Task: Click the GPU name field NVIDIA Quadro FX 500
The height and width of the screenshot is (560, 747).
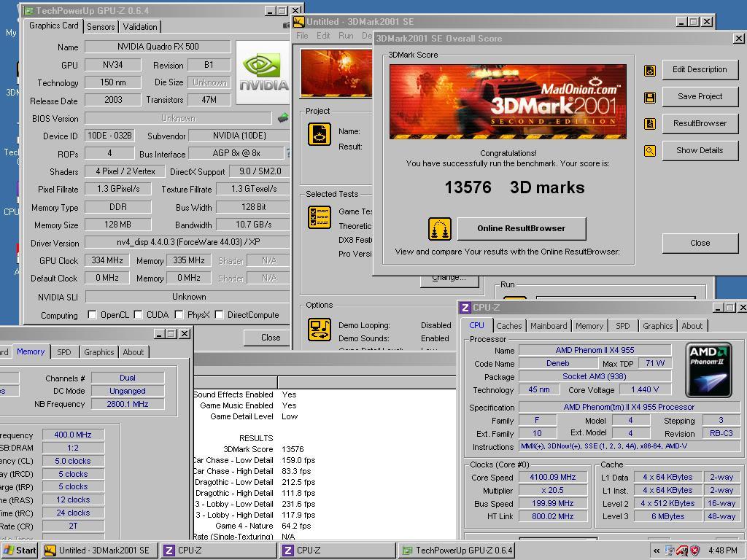Action: pyautogui.click(x=158, y=47)
